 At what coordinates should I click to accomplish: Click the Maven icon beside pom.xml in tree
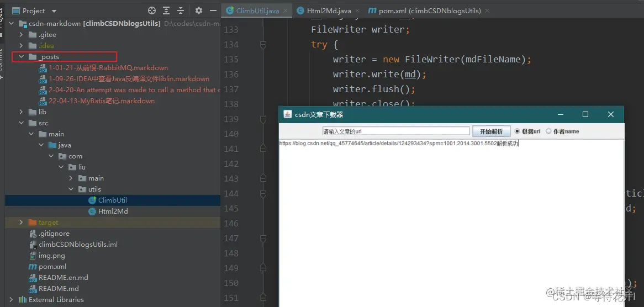(33, 267)
